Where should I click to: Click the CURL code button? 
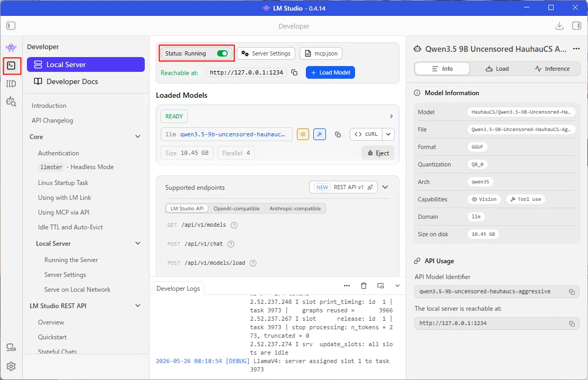coord(366,134)
